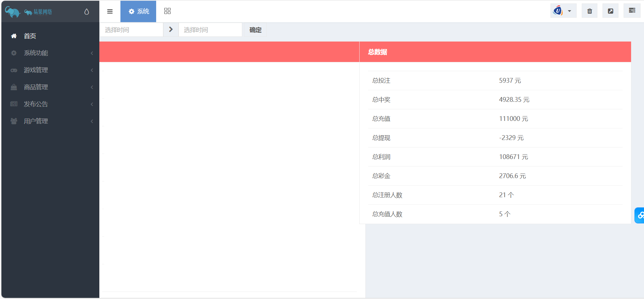The height and width of the screenshot is (299, 644).
Task: Click the water drop theme icon
Action: (x=86, y=12)
